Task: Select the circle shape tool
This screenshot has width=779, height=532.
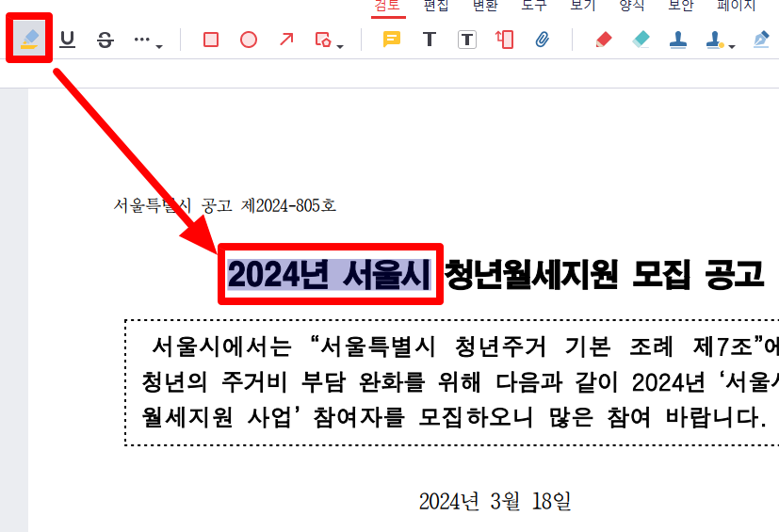Action: pos(249,40)
